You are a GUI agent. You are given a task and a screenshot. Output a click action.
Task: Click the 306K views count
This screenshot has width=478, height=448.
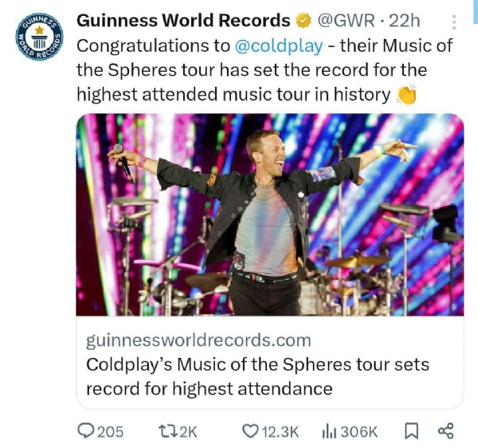(358, 432)
